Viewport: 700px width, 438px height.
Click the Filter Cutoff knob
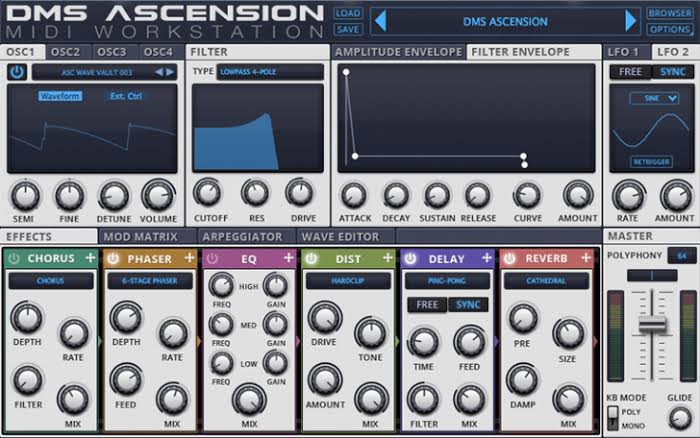208,193
